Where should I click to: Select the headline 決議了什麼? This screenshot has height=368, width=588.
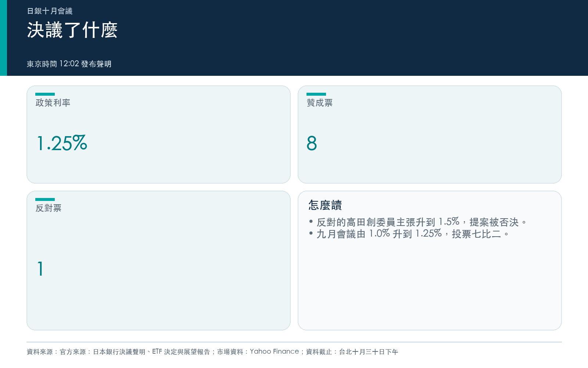(x=72, y=30)
